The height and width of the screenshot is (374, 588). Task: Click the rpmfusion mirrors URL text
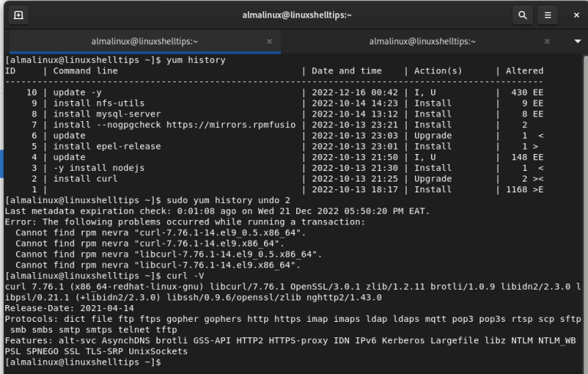pos(230,124)
